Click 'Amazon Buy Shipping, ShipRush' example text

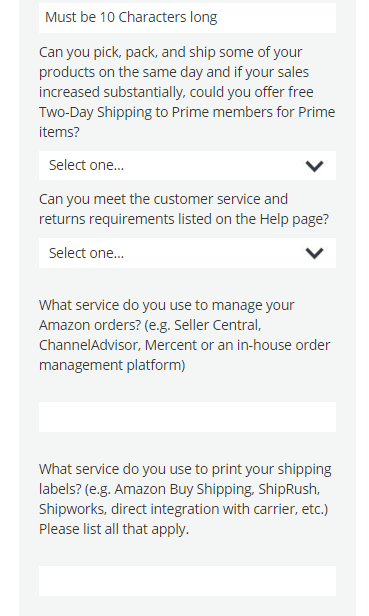pyautogui.click(x=217, y=489)
